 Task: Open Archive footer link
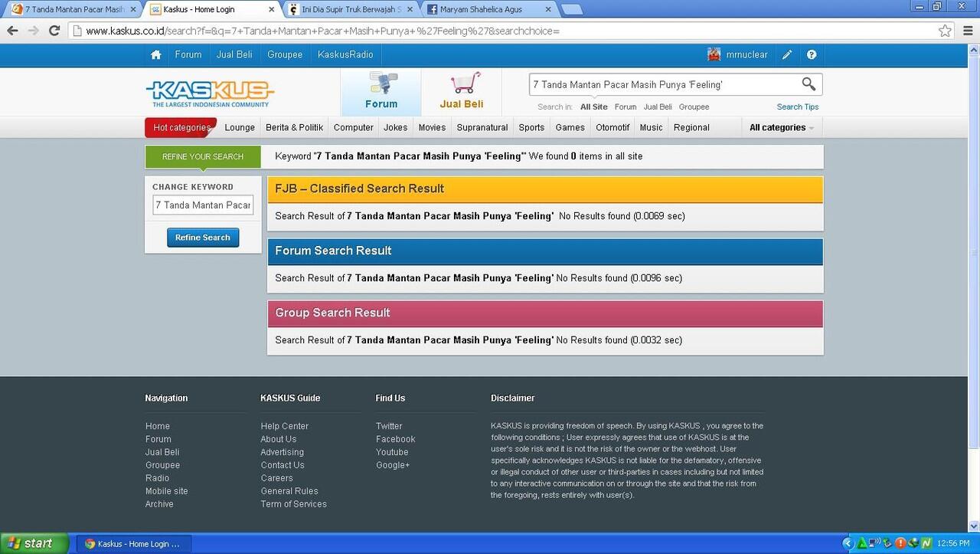pyautogui.click(x=159, y=504)
